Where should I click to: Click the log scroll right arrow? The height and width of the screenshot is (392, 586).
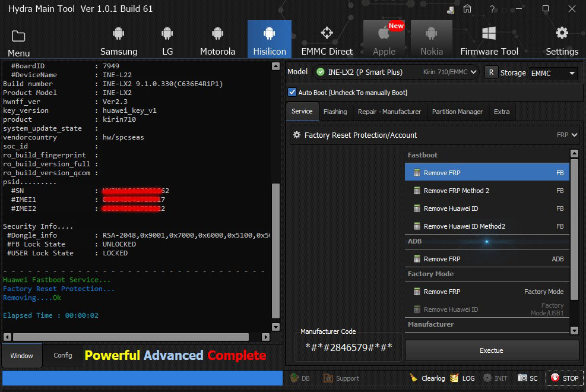pos(265,337)
